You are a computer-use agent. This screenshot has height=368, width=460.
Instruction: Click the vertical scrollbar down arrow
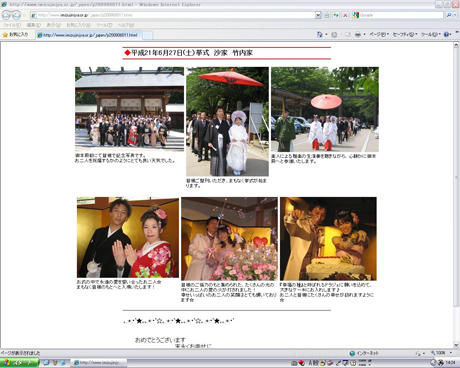coord(456,345)
